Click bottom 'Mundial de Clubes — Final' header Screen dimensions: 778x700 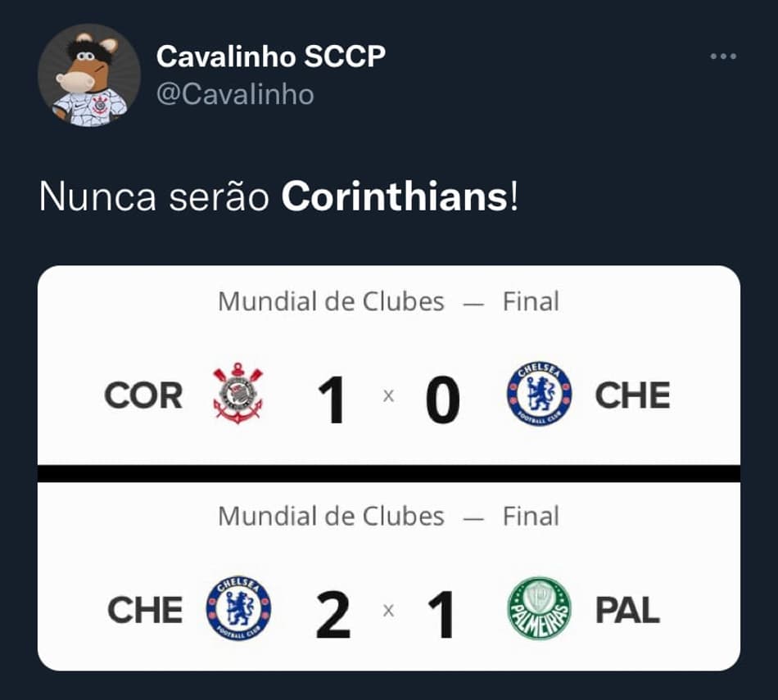pyautogui.click(x=388, y=516)
